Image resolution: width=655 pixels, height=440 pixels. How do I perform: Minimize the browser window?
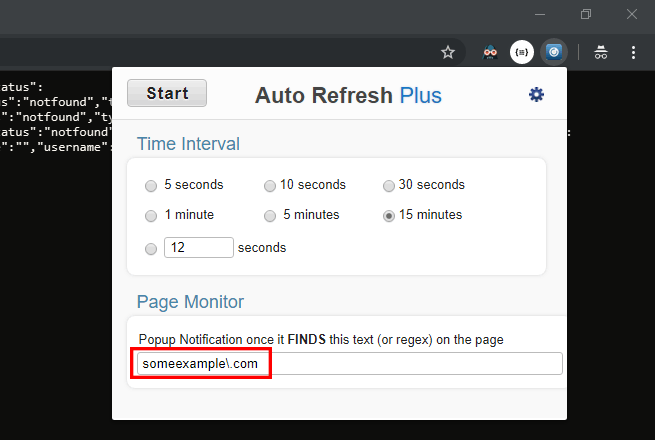540,14
